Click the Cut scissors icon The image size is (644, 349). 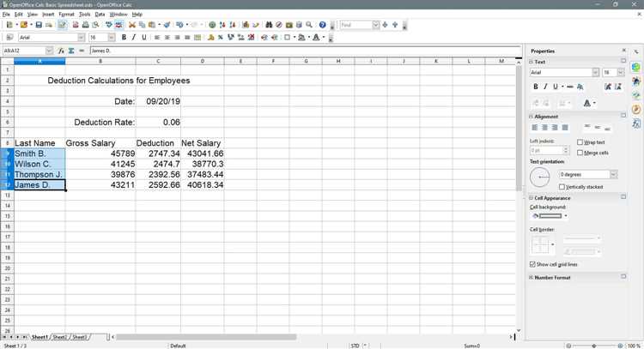(x=132, y=25)
